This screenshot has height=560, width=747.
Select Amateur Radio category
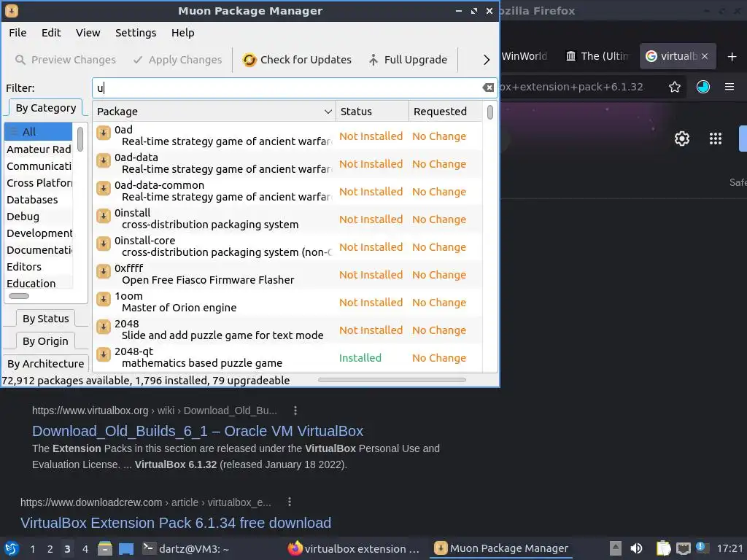coord(38,149)
